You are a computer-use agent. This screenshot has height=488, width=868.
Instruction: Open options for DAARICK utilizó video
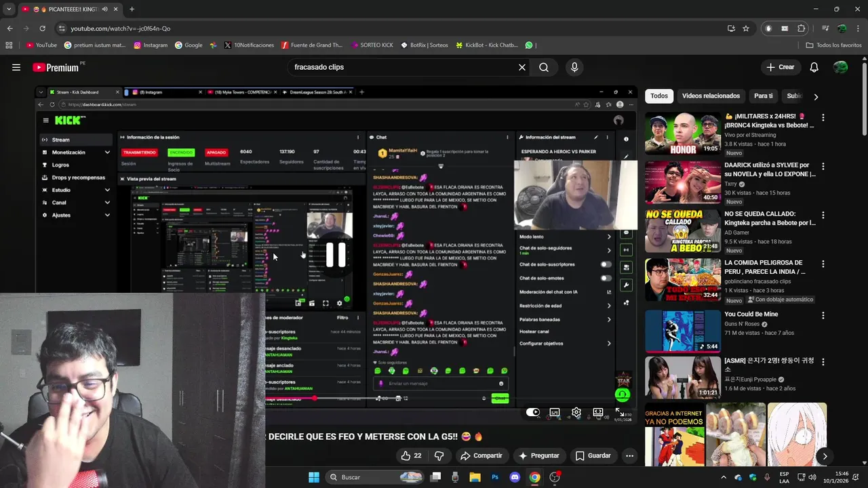coord(823,166)
